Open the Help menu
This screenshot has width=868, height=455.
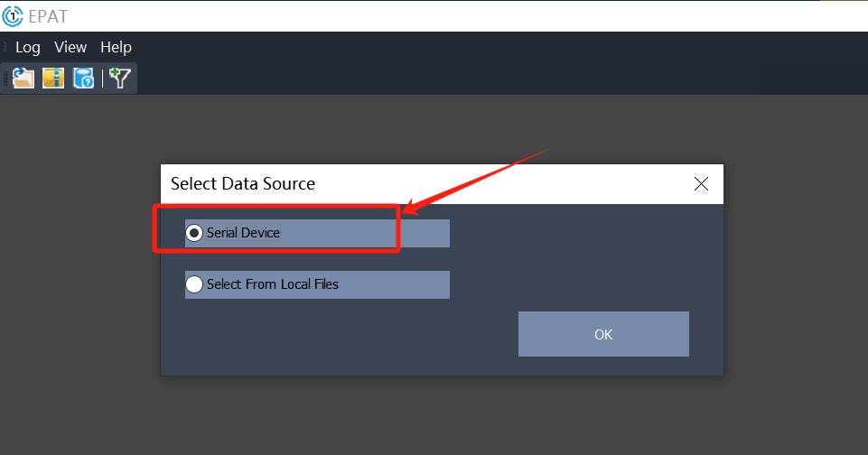[116, 47]
